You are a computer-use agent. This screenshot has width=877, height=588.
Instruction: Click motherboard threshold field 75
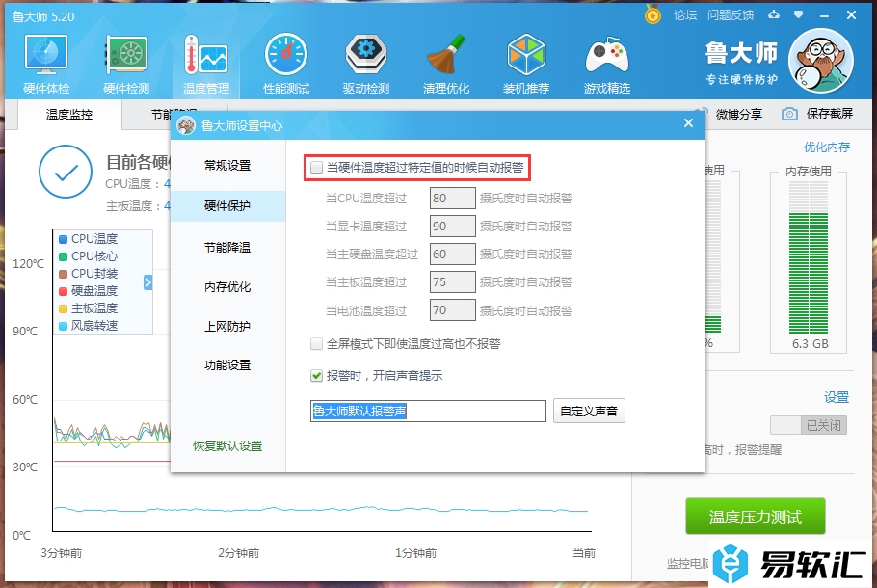(x=453, y=282)
